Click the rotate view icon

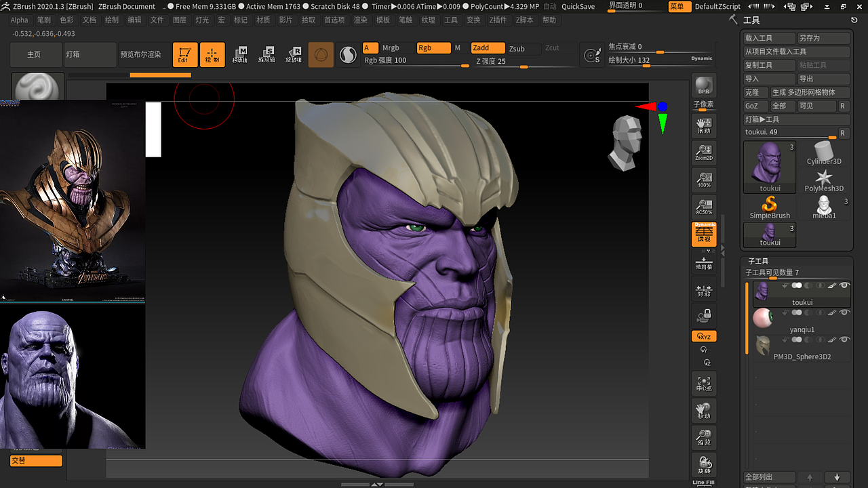click(x=704, y=464)
